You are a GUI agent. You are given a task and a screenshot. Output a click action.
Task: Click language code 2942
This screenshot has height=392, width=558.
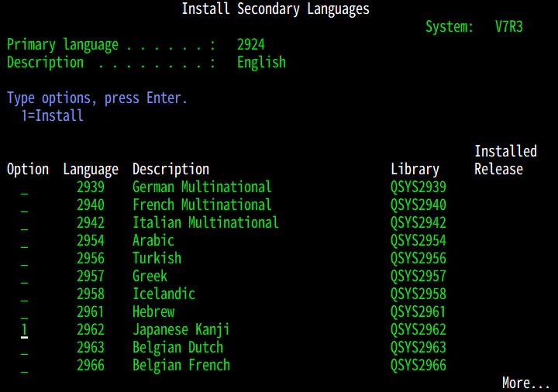(x=91, y=222)
